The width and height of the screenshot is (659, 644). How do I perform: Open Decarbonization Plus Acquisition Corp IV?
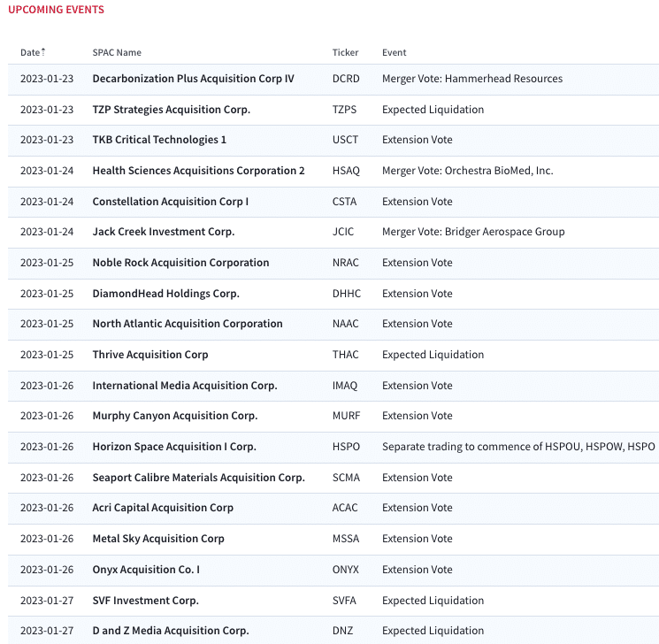click(x=194, y=79)
